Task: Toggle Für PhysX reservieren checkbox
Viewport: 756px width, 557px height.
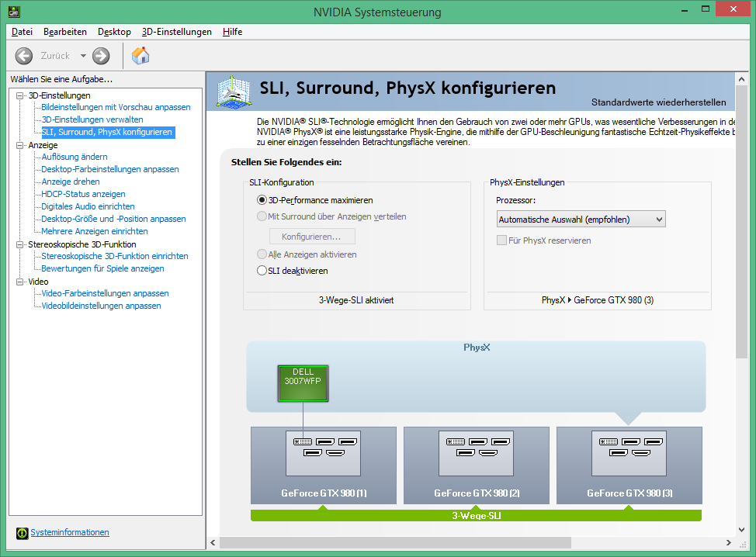Action: 501,240
